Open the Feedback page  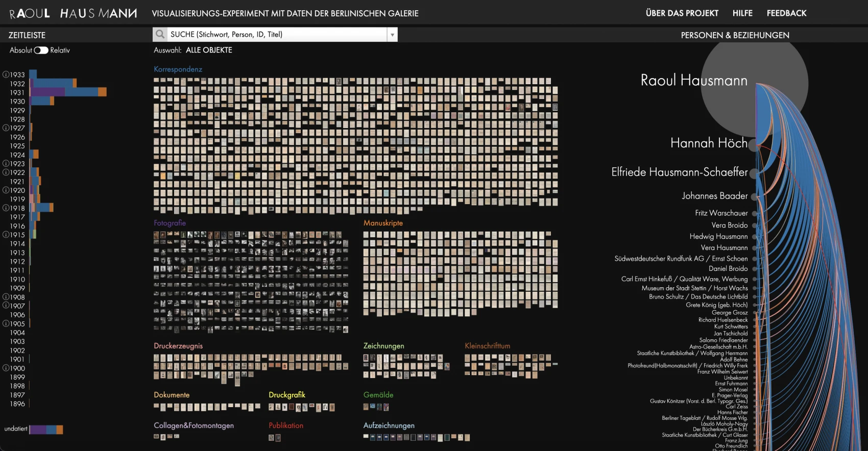[x=786, y=13]
